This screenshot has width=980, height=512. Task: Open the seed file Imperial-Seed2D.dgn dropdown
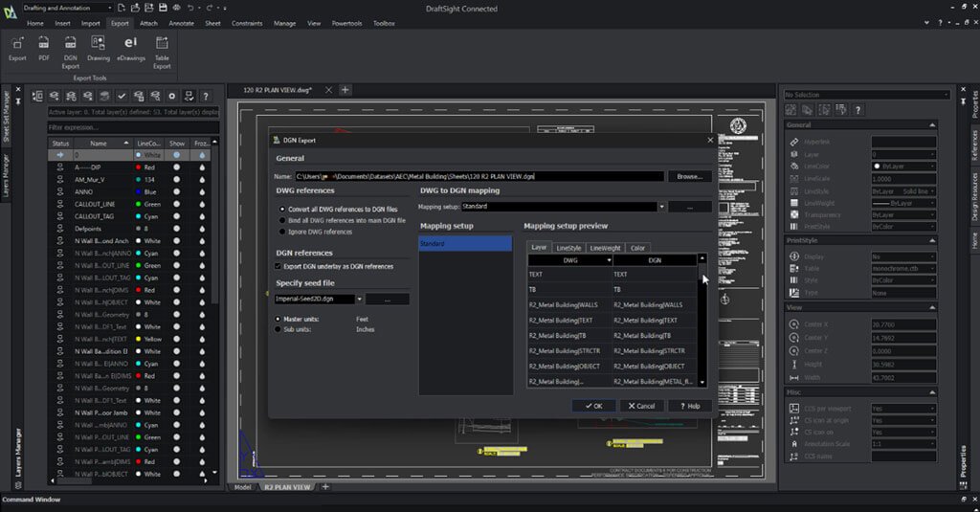(358, 300)
